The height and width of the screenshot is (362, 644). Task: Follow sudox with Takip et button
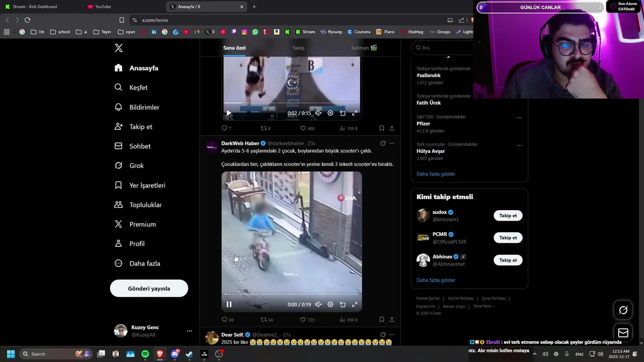click(x=508, y=216)
